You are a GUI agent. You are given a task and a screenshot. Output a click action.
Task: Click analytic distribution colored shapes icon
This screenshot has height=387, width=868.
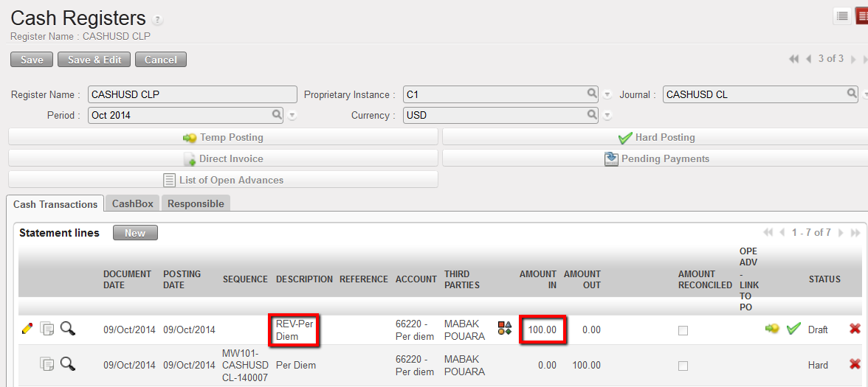[x=505, y=329]
